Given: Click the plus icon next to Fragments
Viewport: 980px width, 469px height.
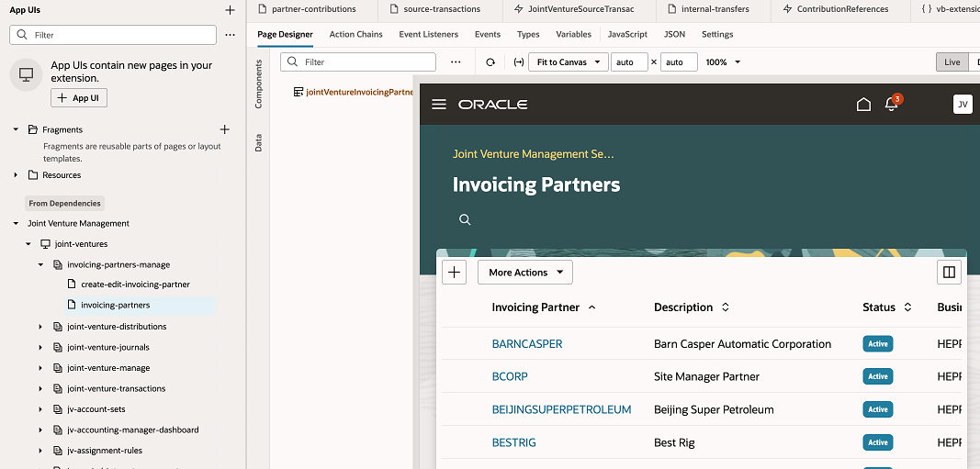Looking at the screenshot, I should tap(225, 129).
